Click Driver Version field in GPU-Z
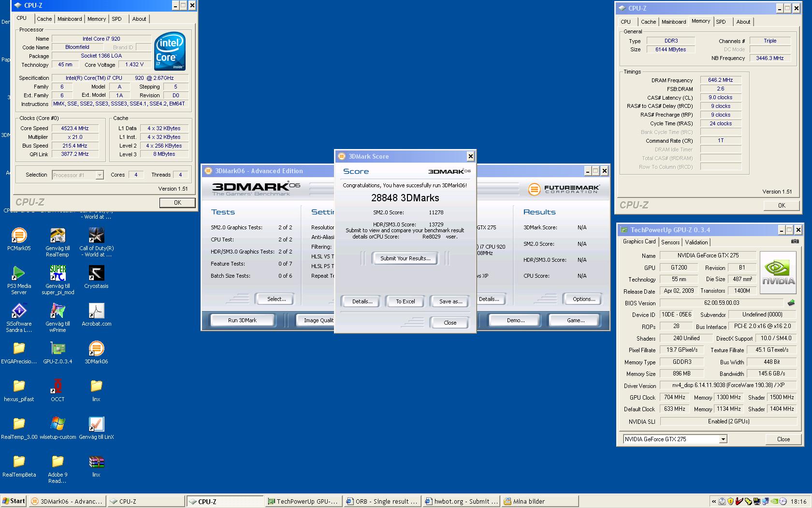This screenshot has width=812, height=508. pyautogui.click(x=728, y=386)
